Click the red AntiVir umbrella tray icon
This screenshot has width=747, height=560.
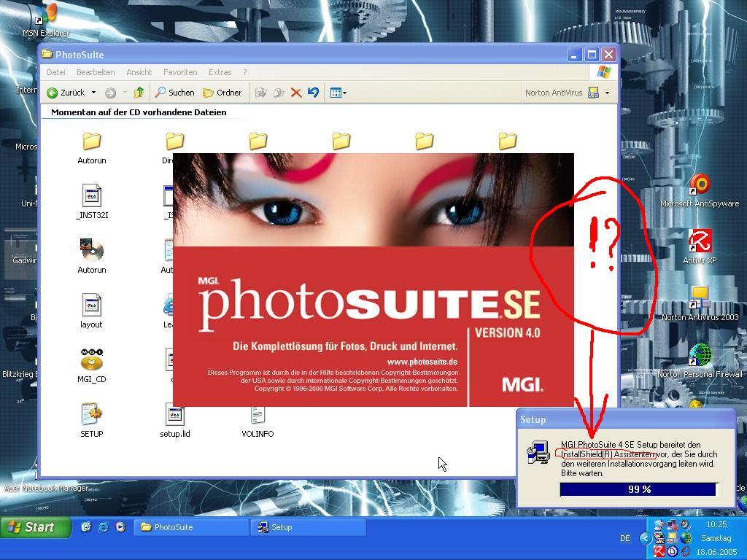[x=659, y=551]
